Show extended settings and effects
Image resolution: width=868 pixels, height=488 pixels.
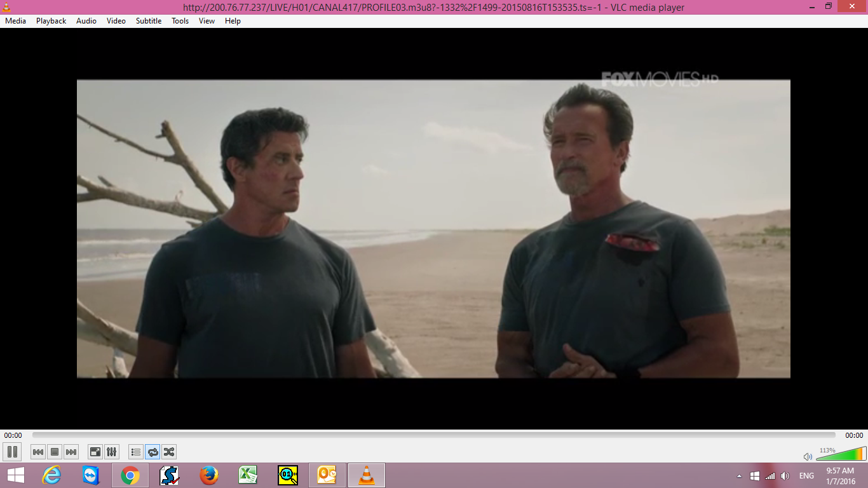coord(111,452)
